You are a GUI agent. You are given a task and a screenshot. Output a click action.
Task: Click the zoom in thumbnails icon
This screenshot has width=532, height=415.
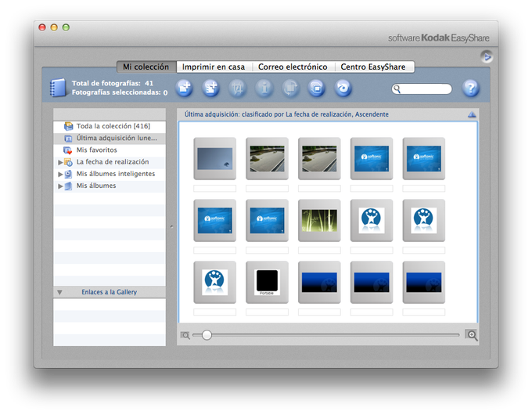[x=472, y=335]
